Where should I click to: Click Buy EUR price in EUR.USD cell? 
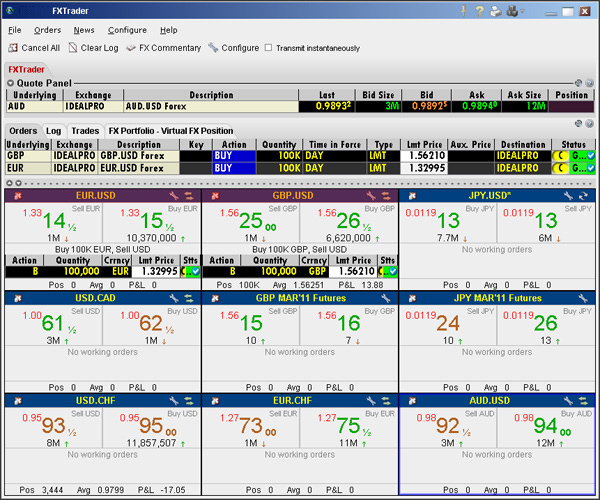coord(152,223)
